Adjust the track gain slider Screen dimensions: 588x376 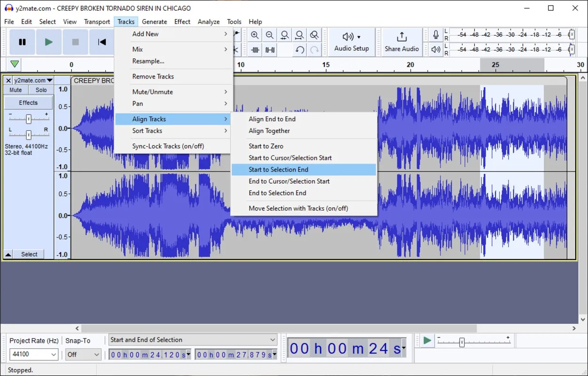tap(29, 119)
